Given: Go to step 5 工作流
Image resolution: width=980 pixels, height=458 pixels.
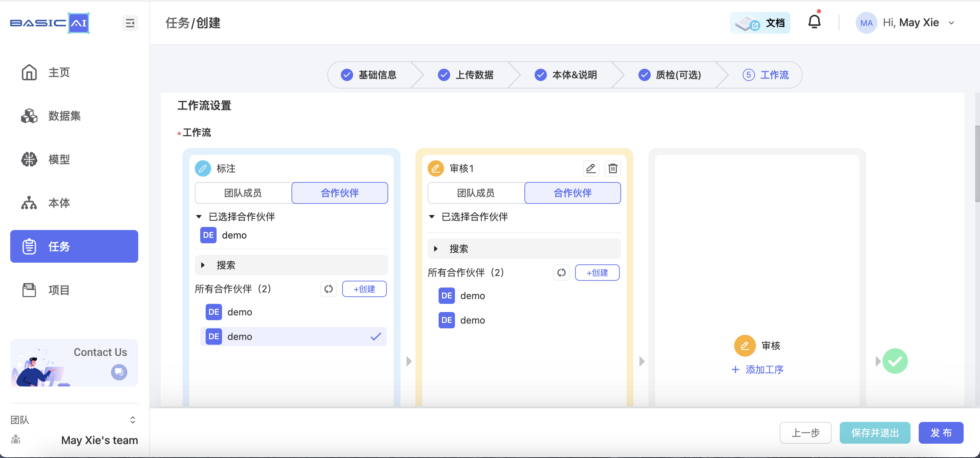Looking at the screenshot, I should click(765, 75).
